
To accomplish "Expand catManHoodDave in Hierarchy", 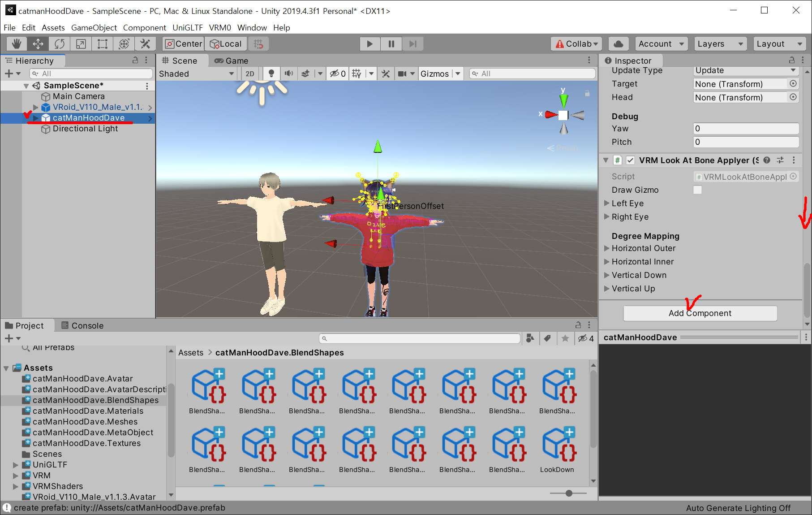I will pos(36,118).
